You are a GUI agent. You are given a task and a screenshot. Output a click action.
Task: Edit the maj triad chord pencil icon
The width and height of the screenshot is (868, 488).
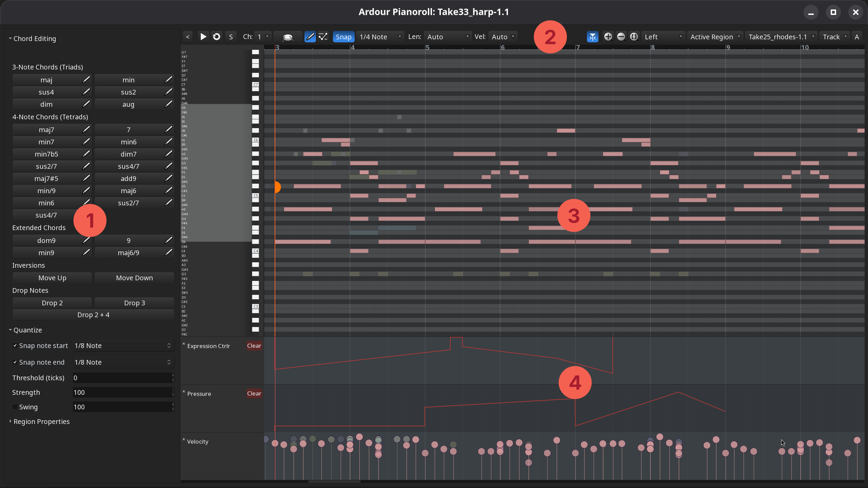86,80
